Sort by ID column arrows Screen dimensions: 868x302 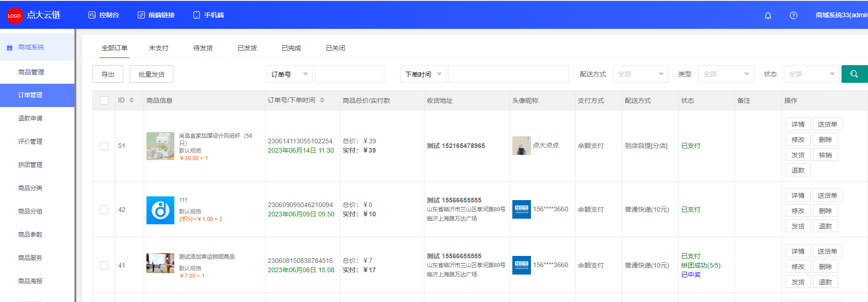tap(132, 100)
